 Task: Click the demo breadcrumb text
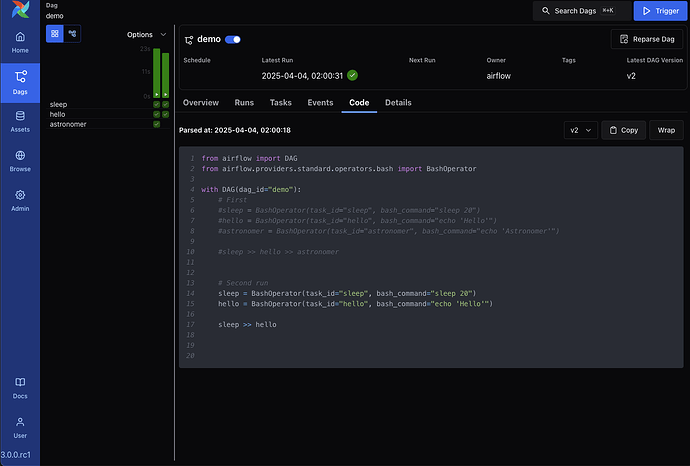tap(55, 16)
